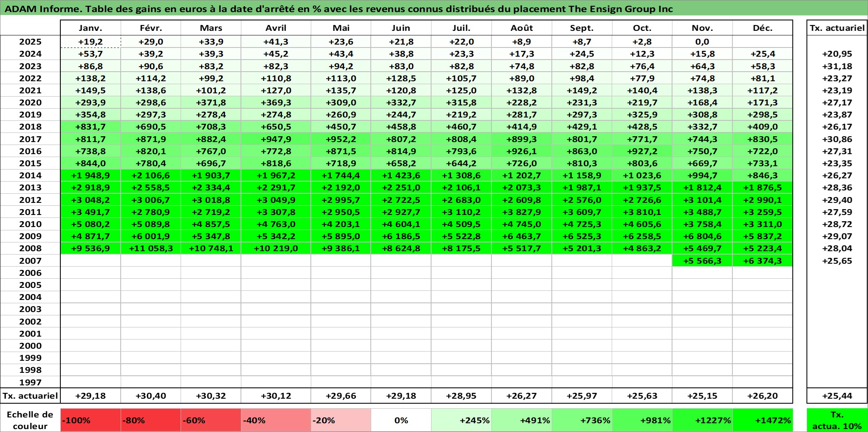Select the Févr. column header

pyautogui.click(x=151, y=28)
